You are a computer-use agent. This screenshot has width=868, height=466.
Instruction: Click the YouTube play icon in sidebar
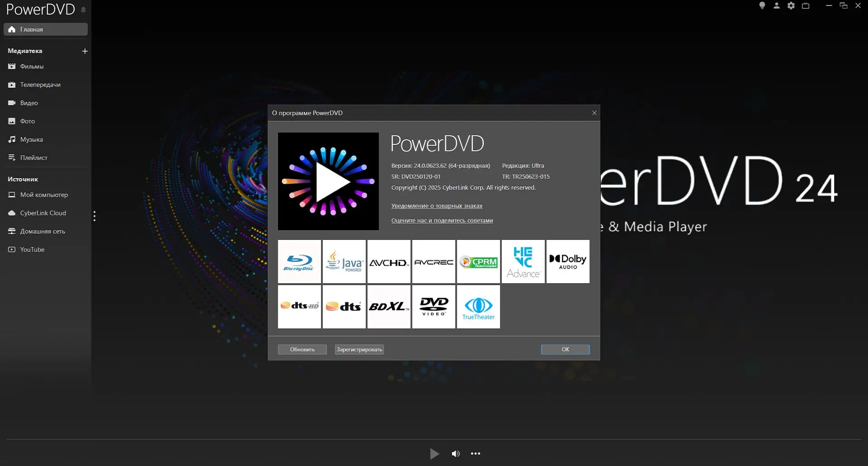point(12,250)
